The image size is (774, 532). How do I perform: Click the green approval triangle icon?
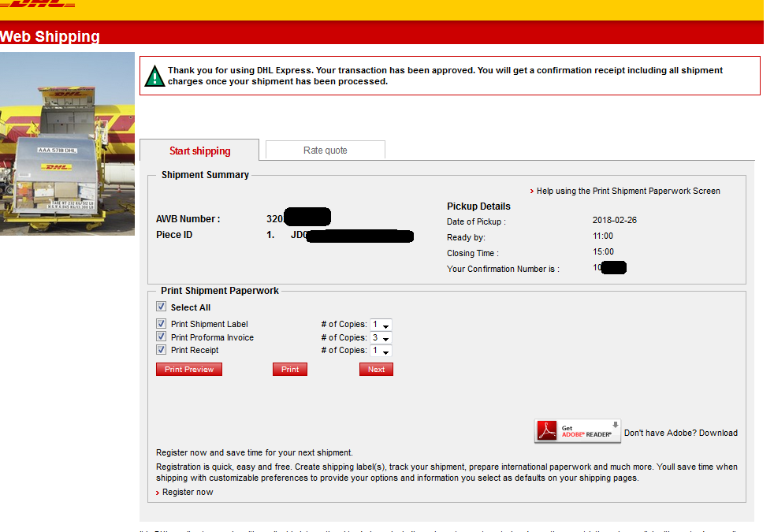155,76
